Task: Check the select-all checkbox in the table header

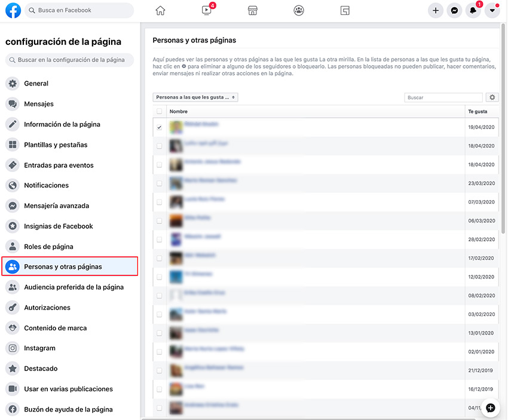Action: tap(159, 111)
